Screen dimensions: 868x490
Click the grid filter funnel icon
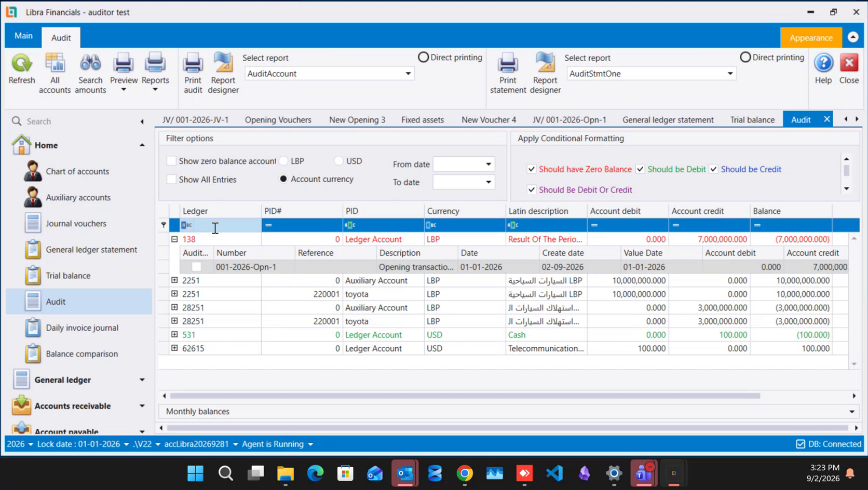[x=164, y=225]
